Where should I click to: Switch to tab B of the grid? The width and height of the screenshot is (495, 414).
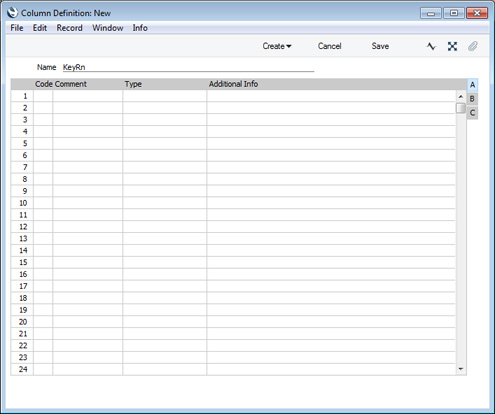472,99
